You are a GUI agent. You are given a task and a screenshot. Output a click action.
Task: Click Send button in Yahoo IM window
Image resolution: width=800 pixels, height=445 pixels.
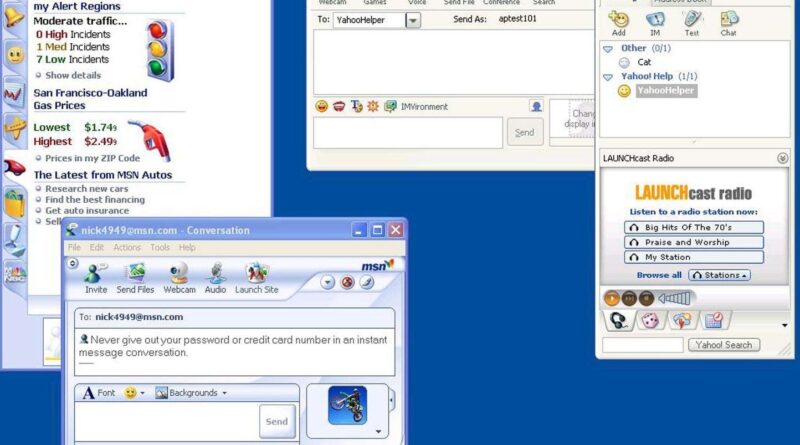pyautogui.click(x=524, y=133)
